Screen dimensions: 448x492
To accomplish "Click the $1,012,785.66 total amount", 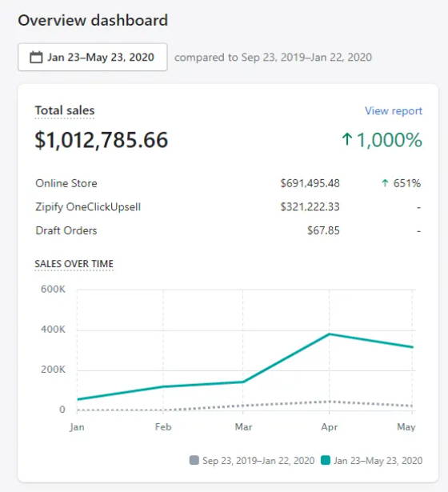I will [102, 140].
